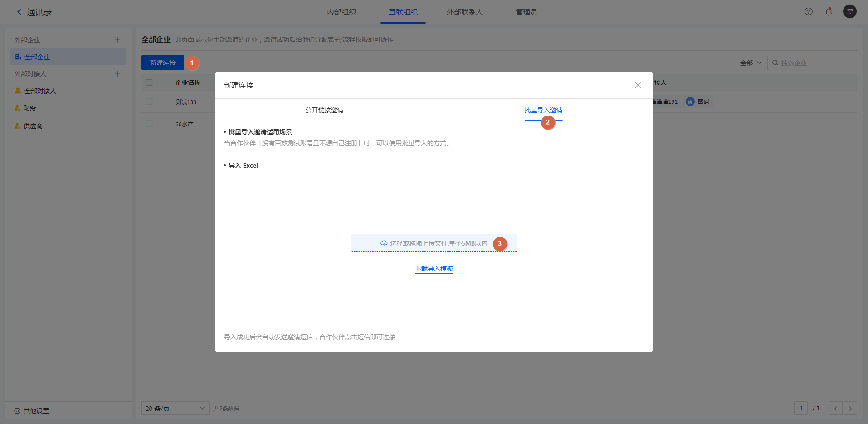
Task: Click the 其他设置 gear icon
Action: (17, 411)
